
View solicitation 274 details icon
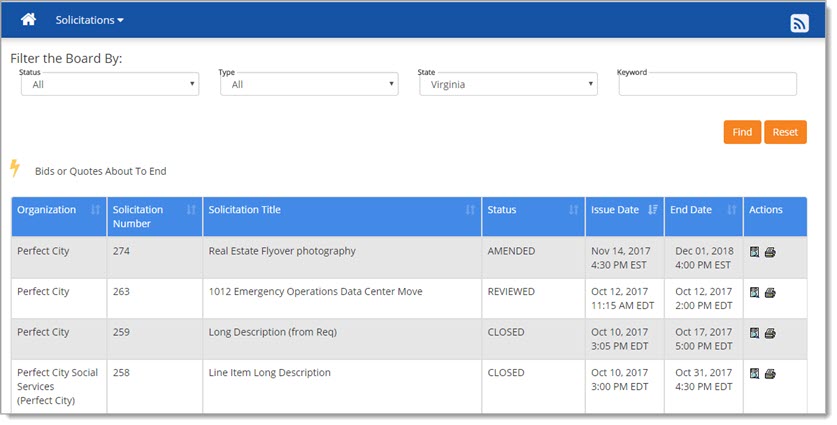point(754,251)
